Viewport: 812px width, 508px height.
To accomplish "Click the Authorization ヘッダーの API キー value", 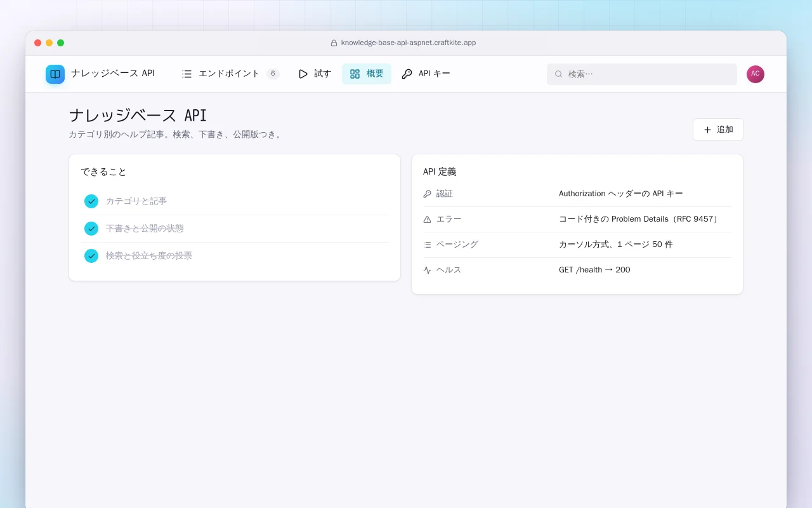I will pos(621,194).
